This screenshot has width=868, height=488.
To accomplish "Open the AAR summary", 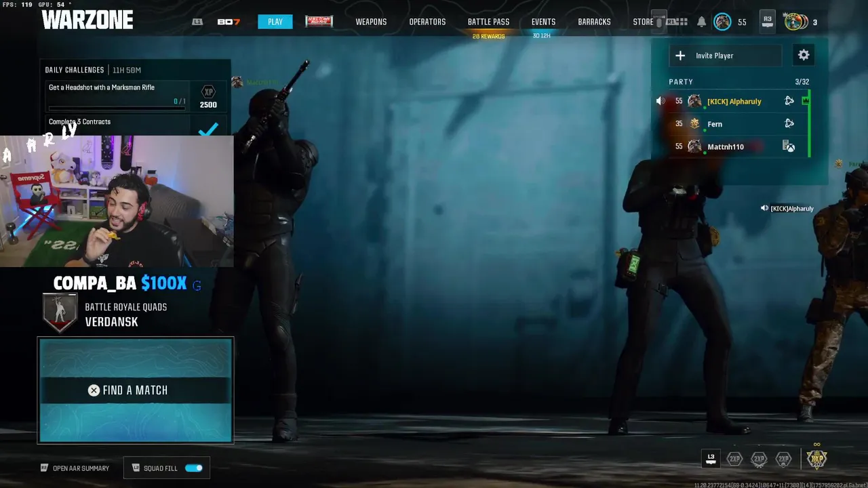I will coord(75,468).
